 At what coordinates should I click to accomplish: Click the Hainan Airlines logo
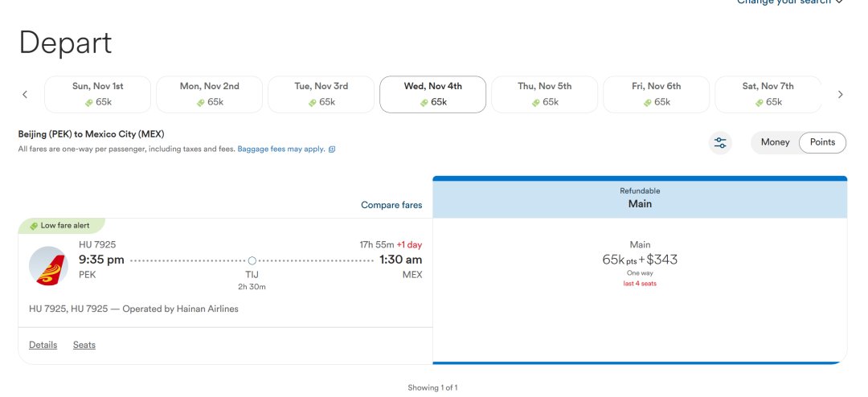coord(49,266)
